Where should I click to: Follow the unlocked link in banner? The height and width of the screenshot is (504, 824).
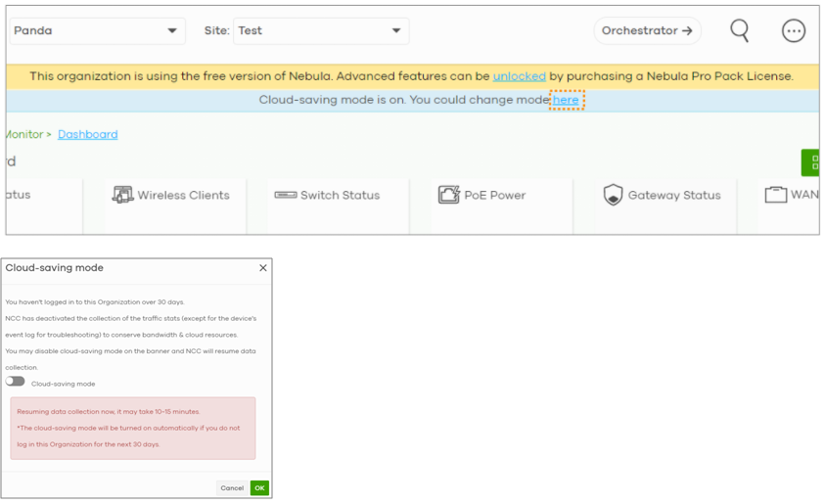pyautogui.click(x=519, y=76)
